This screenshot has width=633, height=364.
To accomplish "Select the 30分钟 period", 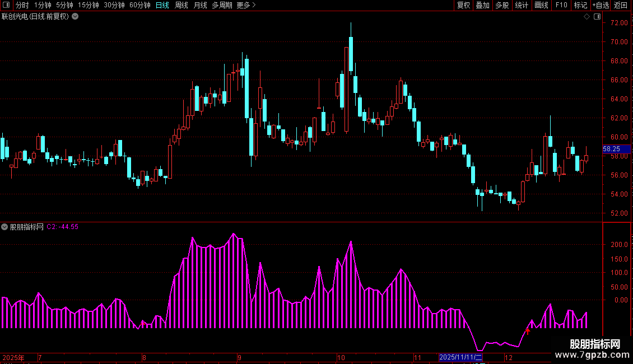I will tap(114, 5).
